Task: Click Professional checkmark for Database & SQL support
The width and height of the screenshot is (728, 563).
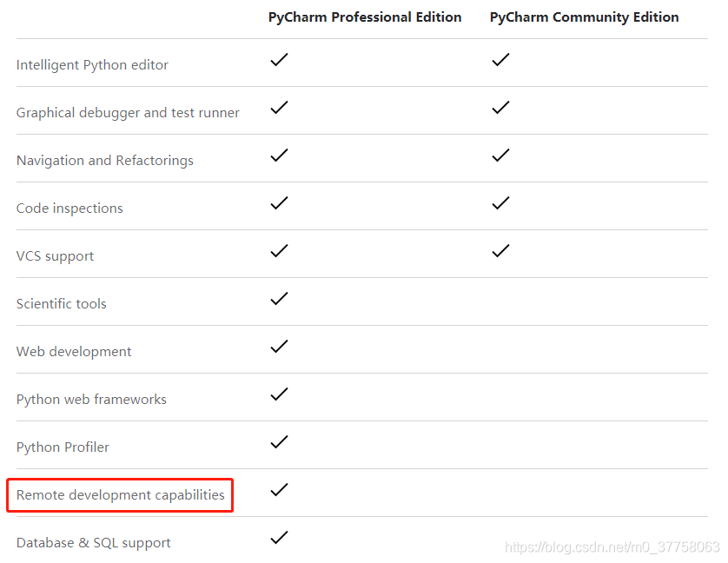Action: [279, 538]
